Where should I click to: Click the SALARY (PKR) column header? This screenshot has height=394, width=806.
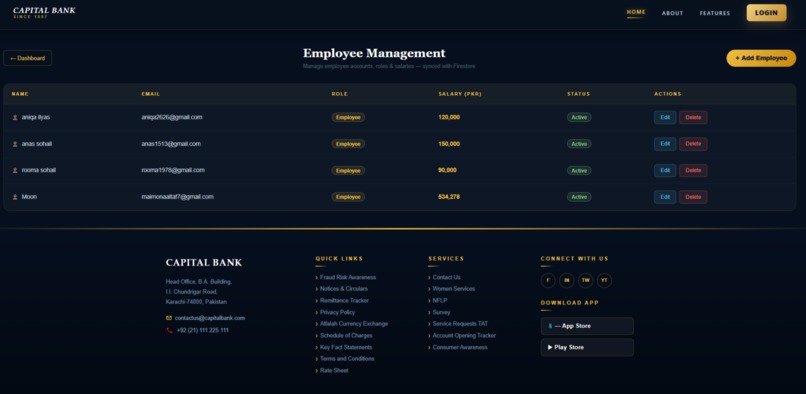(460, 94)
